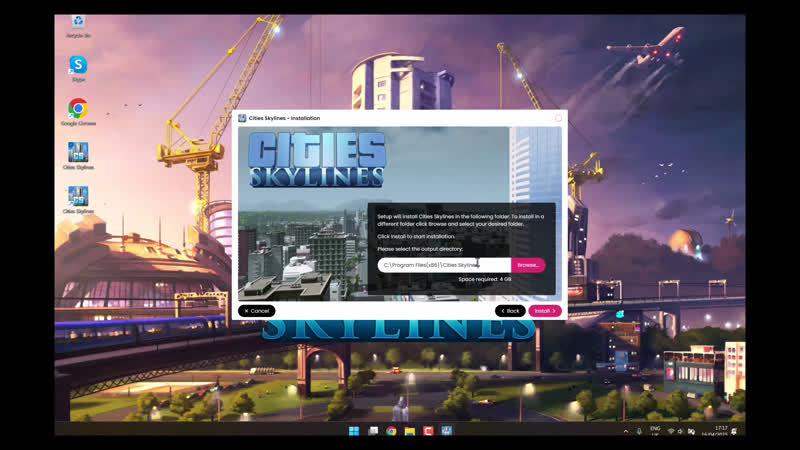Open File Explorer from the taskbar
800x450 pixels.
pos(410,431)
